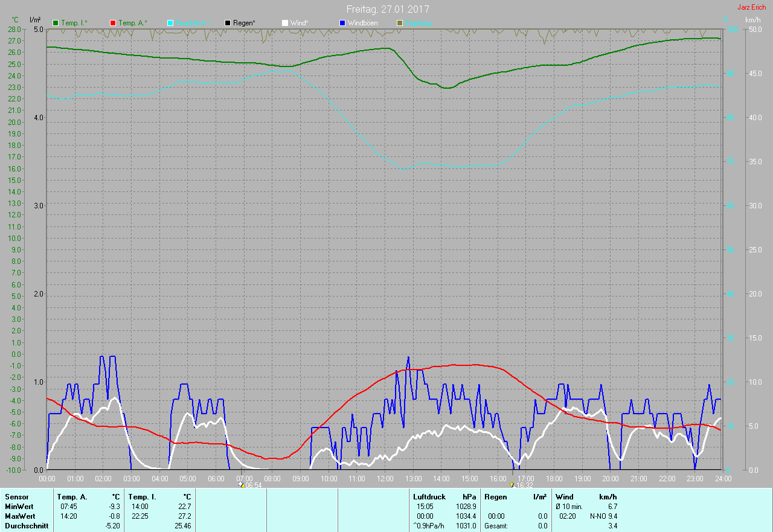Click the N-NO 9.4 wind value
Viewport: 773px width, 532px height.
(x=603, y=516)
